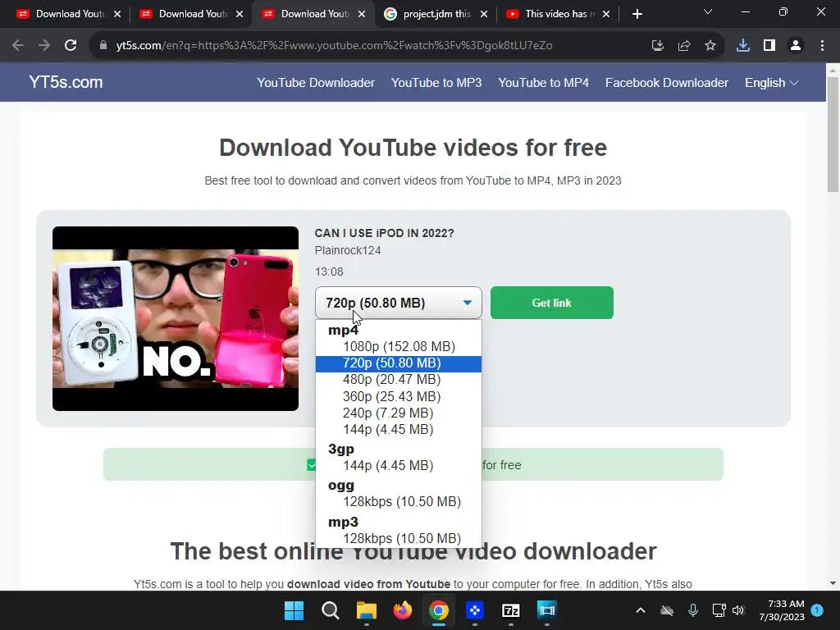Open the blue dots app on taskbar
The image size is (840, 630).
tap(475, 610)
